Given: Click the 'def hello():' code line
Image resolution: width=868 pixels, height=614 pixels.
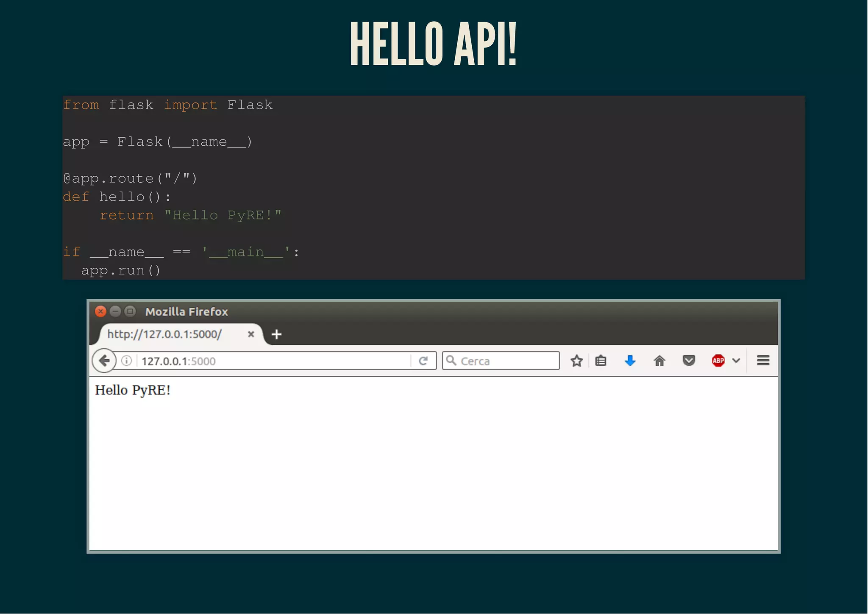Looking at the screenshot, I should point(117,197).
